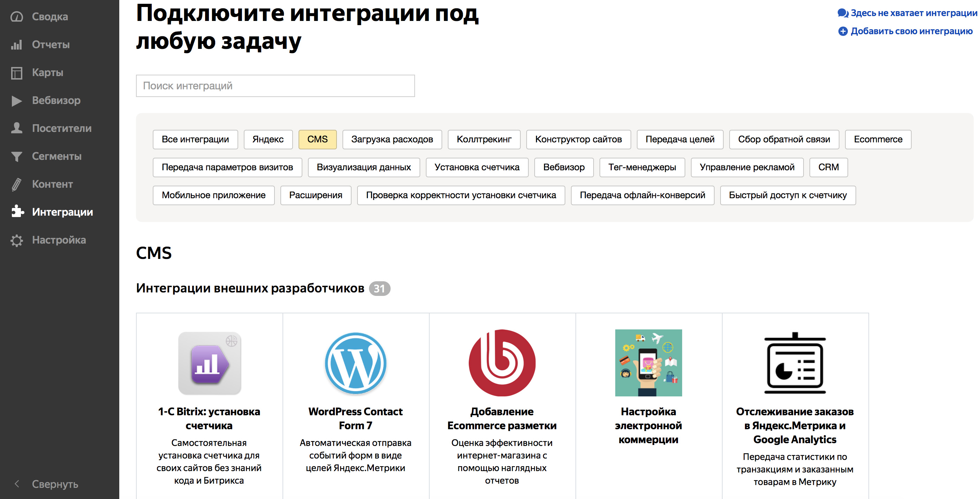Select Передача целей filter
This screenshot has height=499, width=980.
coord(680,139)
